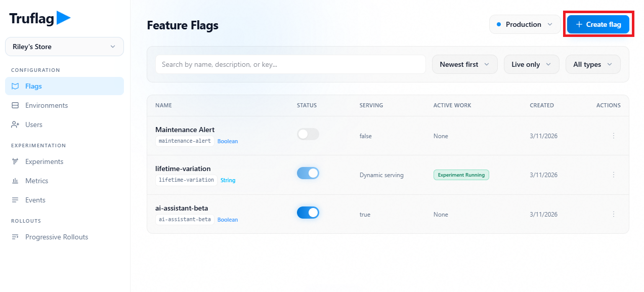Click the Boolean type label on ai-assistant-beta
Viewport: 644px width, 292px height.
pos(227,220)
